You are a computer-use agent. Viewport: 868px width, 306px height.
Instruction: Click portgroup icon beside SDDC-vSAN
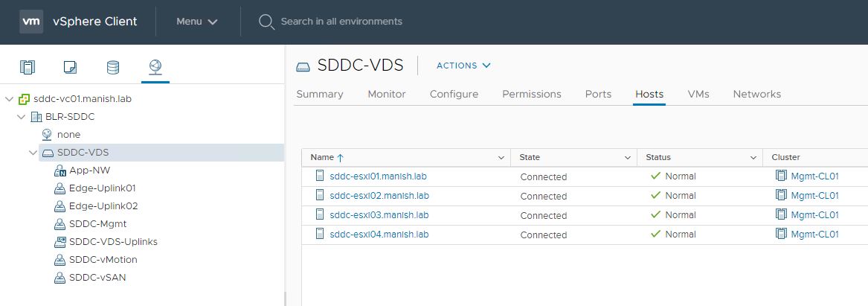(x=60, y=277)
